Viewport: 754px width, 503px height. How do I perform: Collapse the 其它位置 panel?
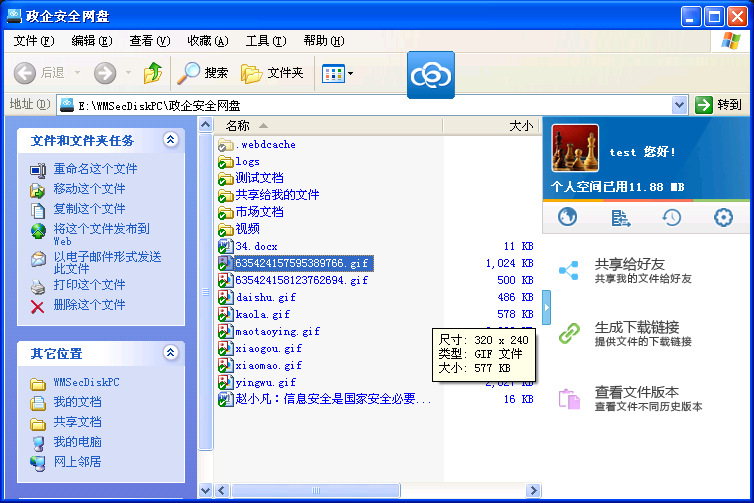(170, 354)
